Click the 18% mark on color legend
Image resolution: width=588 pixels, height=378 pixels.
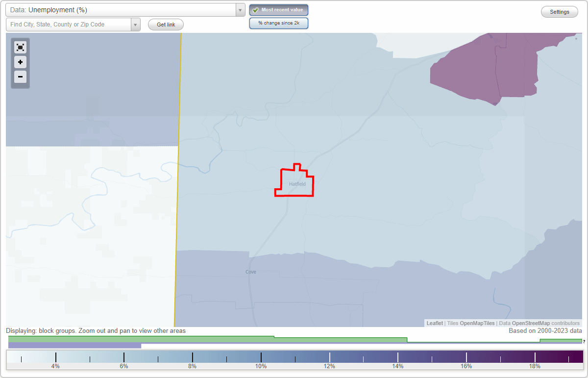tap(535, 366)
